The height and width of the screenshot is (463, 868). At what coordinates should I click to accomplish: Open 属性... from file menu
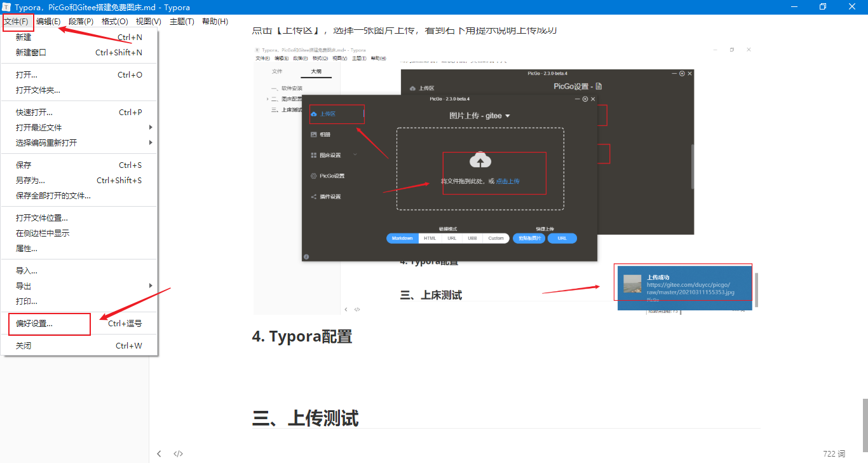pos(79,248)
